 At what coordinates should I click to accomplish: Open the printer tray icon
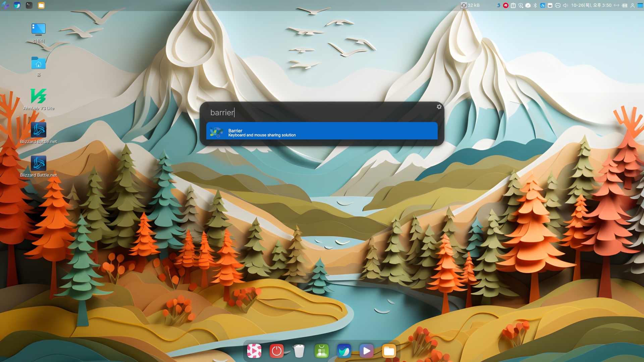(558, 5)
